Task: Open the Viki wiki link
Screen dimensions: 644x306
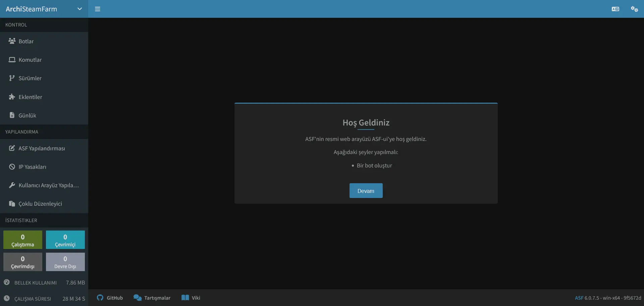Action: [191, 298]
